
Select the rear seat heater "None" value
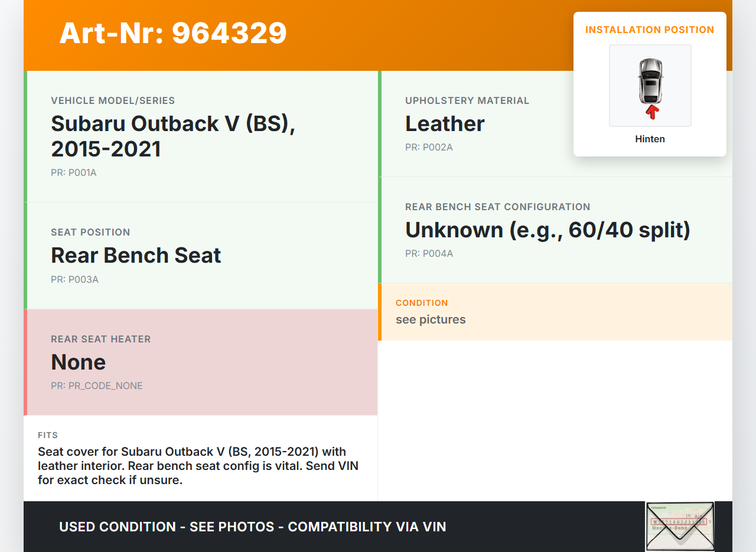[79, 362]
